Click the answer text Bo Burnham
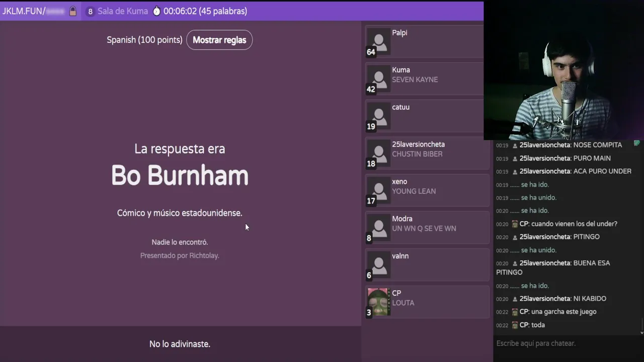This screenshot has height=362, width=644. coord(180,175)
